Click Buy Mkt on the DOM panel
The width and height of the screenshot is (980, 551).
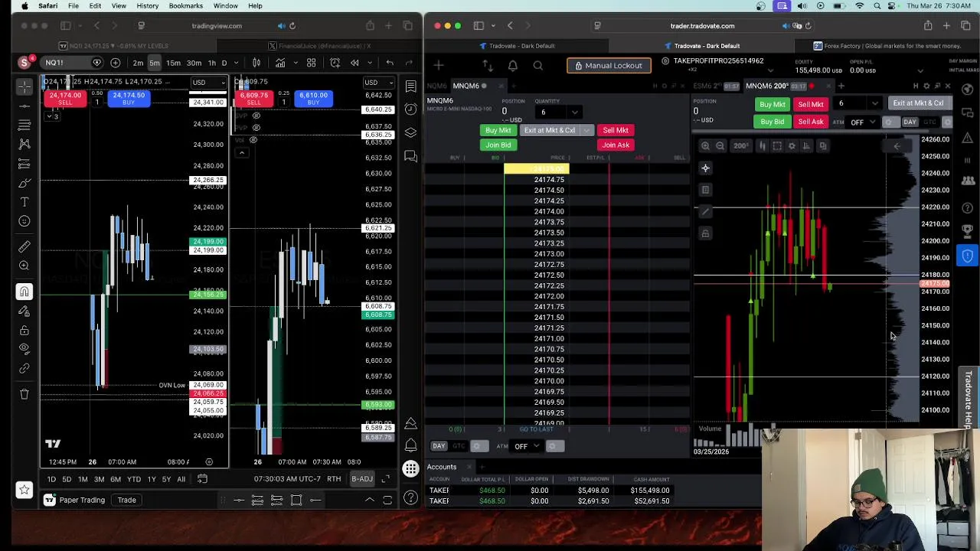(x=498, y=130)
